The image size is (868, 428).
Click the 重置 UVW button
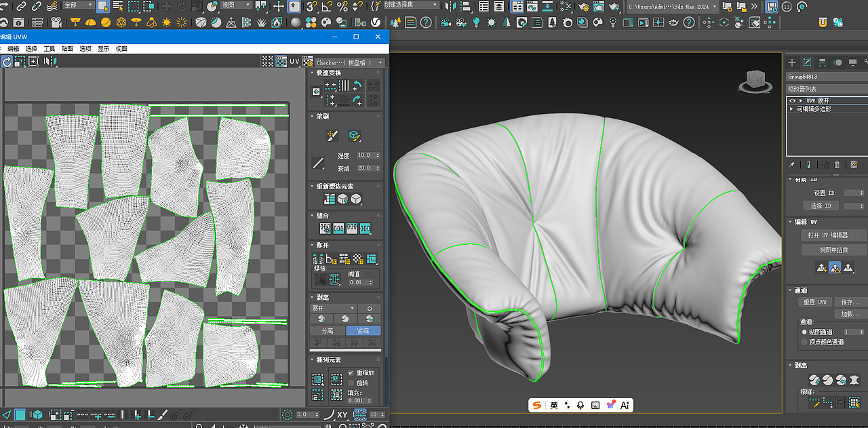click(815, 302)
